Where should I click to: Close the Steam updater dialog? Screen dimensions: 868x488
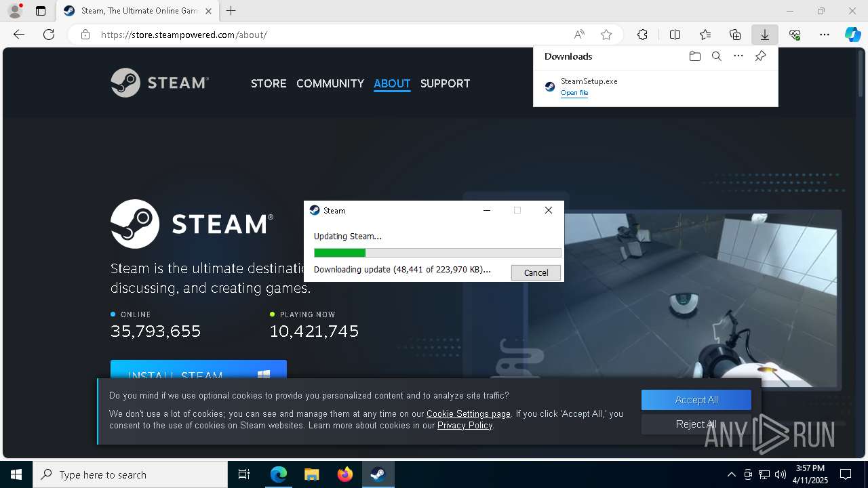pyautogui.click(x=549, y=210)
